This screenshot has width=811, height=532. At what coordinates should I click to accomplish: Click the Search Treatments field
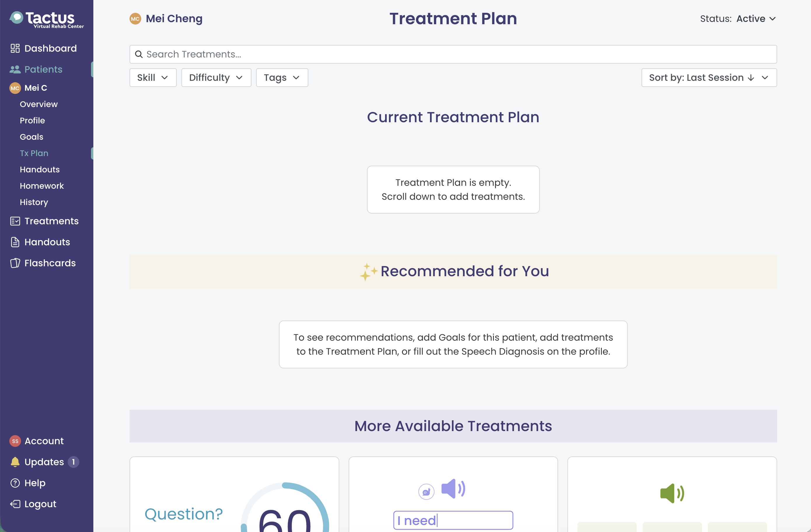pyautogui.click(x=453, y=54)
